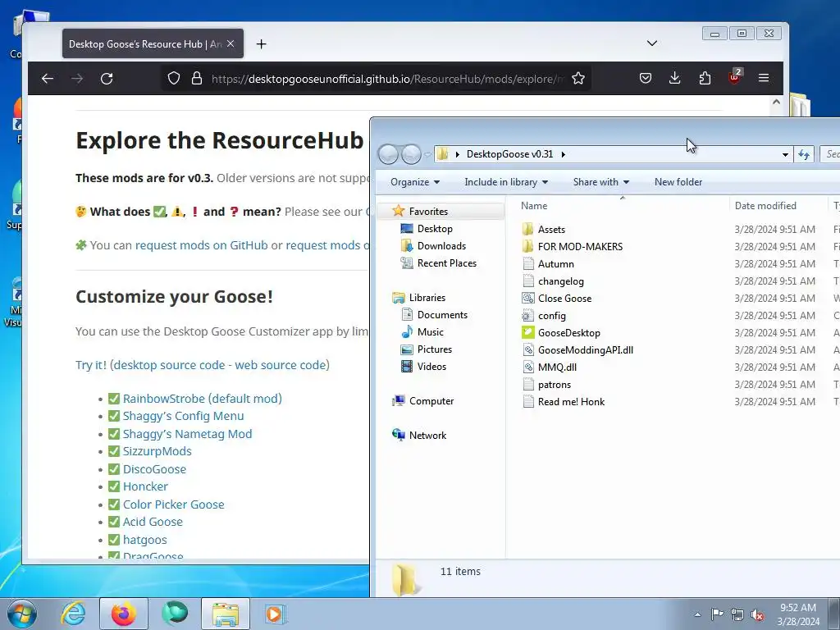Screen dimensions: 840x630
Task: Open the Color Picker Goose link
Action: (174, 504)
